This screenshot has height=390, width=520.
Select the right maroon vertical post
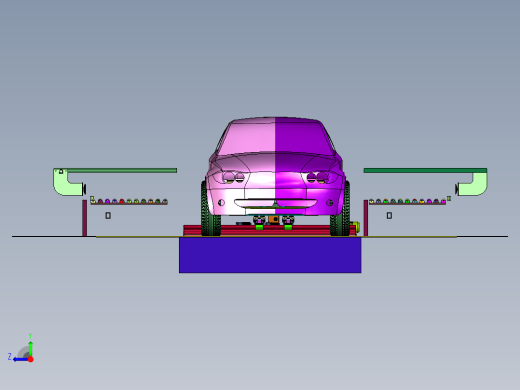[366, 218]
